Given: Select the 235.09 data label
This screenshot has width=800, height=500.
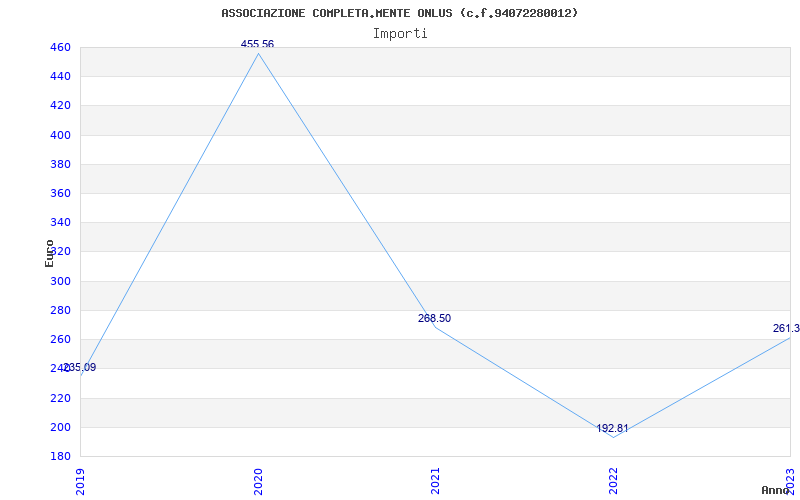Looking at the screenshot, I should [x=80, y=367].
